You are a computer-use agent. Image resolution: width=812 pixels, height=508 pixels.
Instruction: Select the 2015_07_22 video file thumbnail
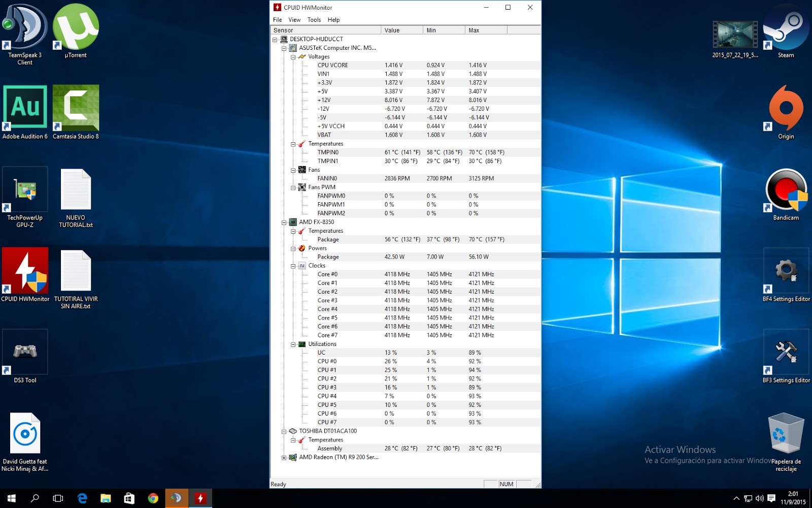(735, 39)
